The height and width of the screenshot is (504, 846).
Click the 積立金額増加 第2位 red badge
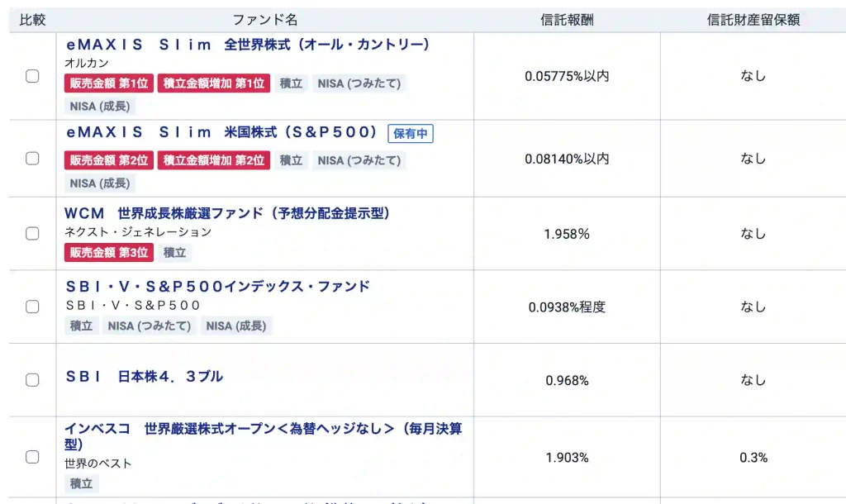coord(214,160)
